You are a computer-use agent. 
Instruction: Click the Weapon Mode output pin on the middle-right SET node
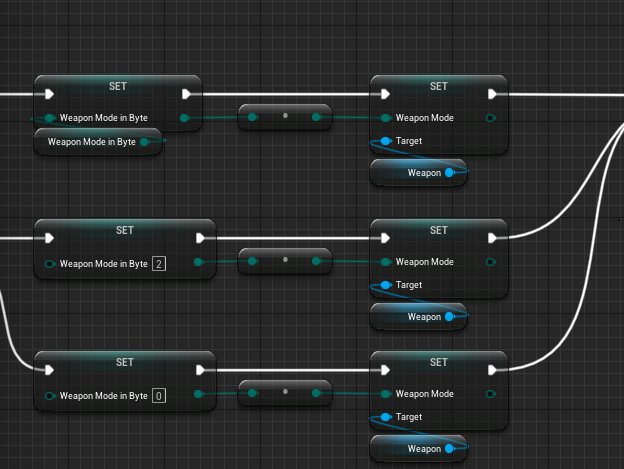tap(491, 262)
